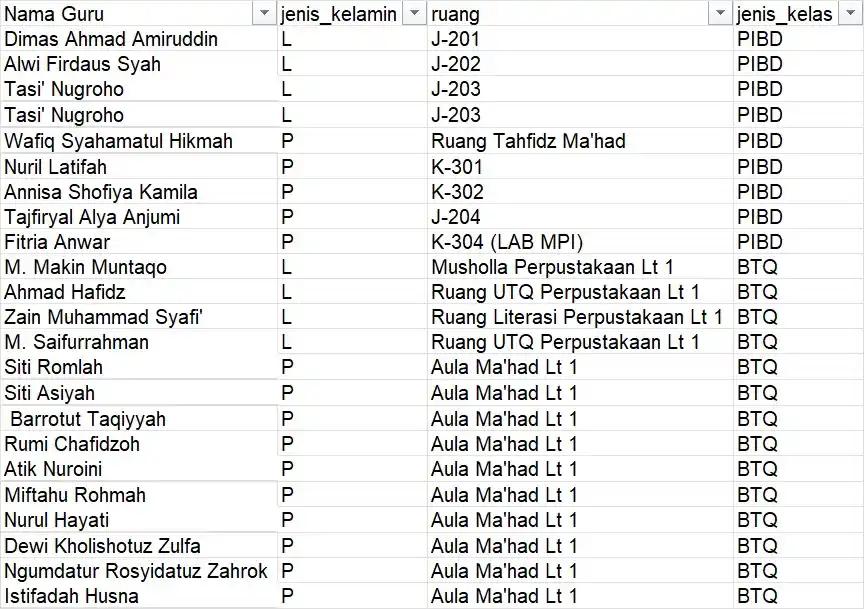The width and height of the screenshot is (864, 609).
Task: Select the cell Zain Muhammad Syafi'
Action: click(x=139, y=317)
